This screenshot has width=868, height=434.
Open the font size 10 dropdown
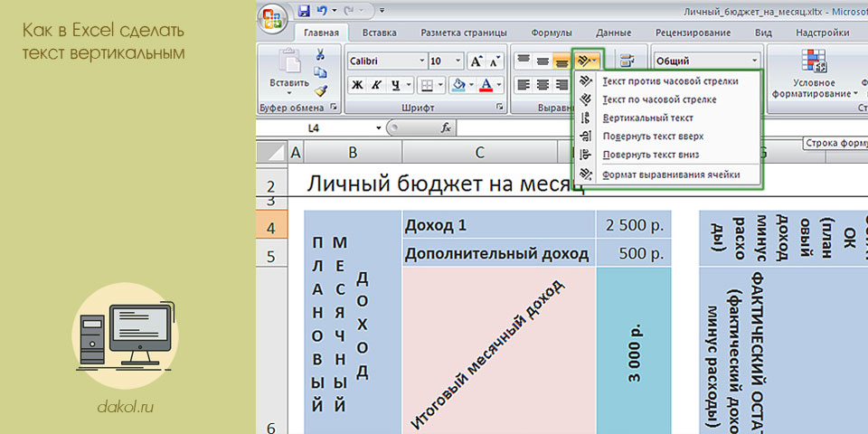[458, 61]
